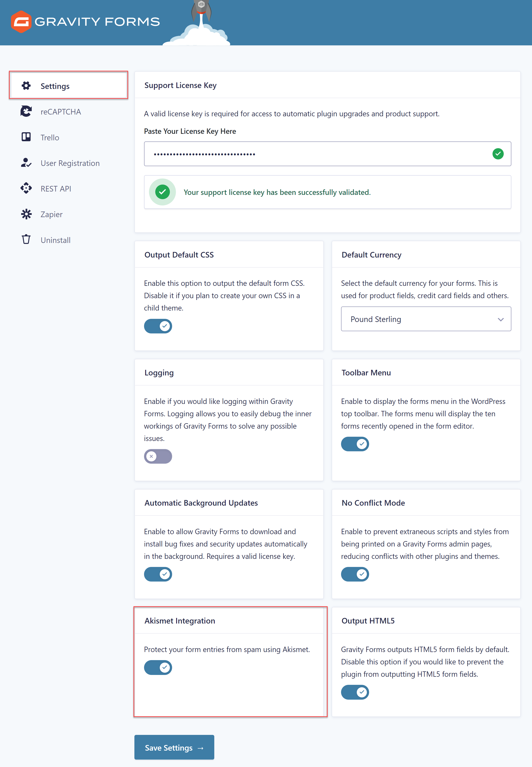Click the Gravity Forms logo icon

pos(21,22)
